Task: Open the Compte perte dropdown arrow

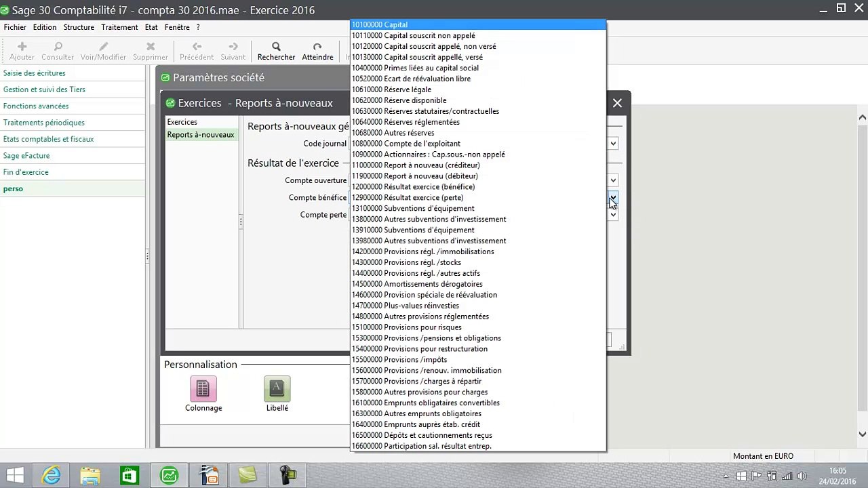Action: click(612, 215)
